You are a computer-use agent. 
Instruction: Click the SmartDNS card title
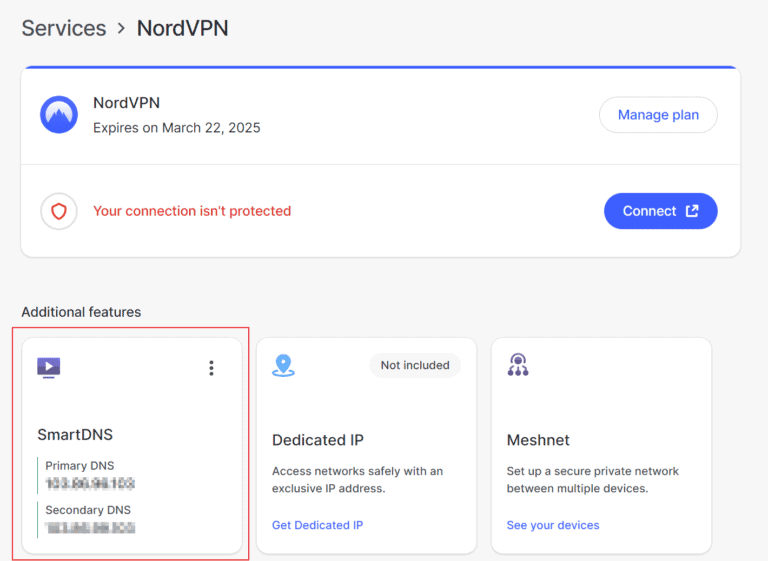click(75, 435)
